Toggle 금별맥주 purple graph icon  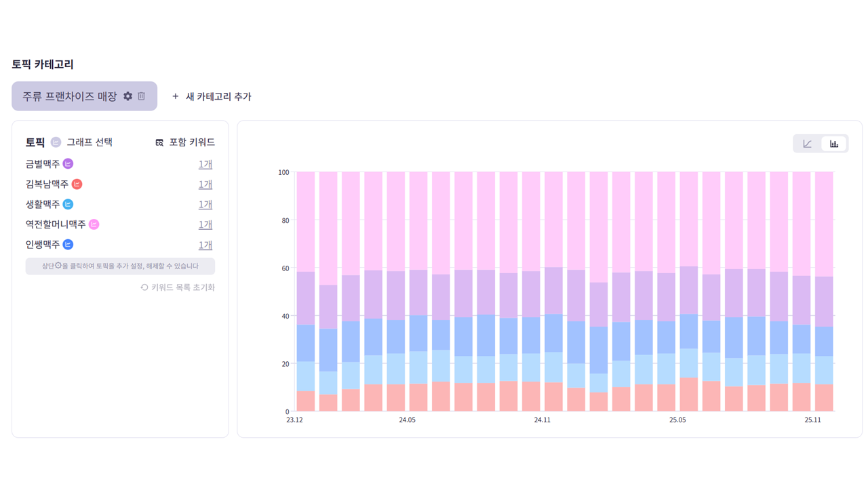[x=68, y=164]
